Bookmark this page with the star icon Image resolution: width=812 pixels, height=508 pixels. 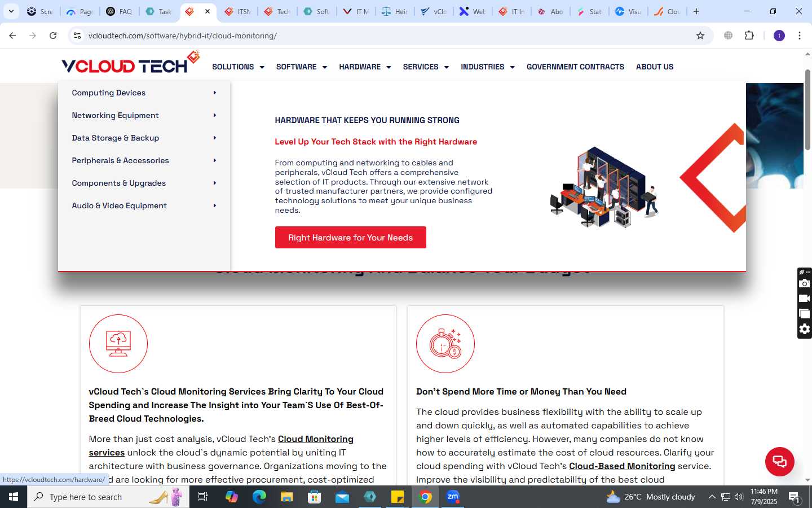[x=700, y=36]
